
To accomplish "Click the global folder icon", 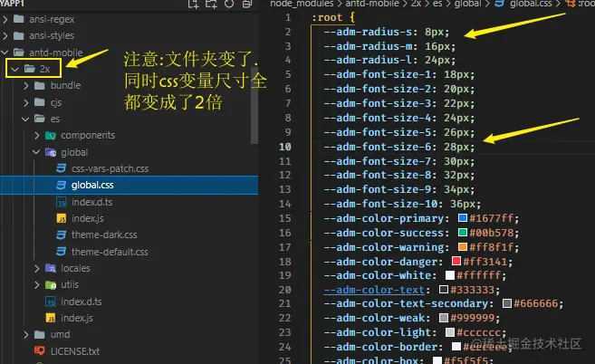I will [x=51, y=152].
